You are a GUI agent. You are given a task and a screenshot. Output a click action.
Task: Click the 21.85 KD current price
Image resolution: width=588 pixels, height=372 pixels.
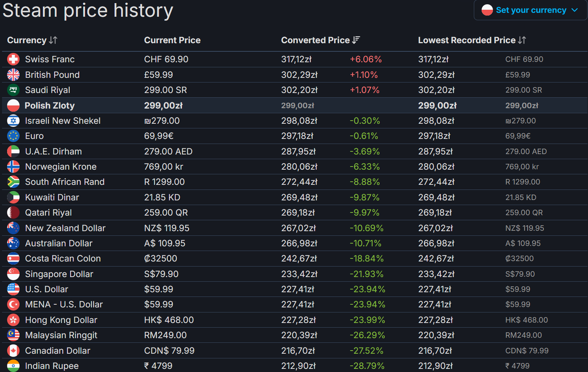162,197
